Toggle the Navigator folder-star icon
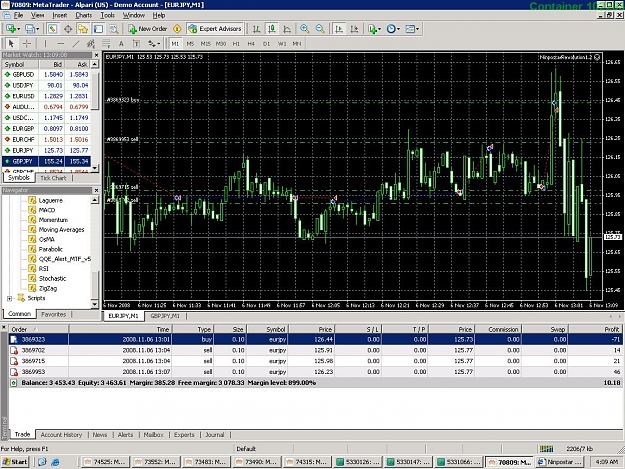The width and height of the screenshot is (625, 469). [x=83, y=29]
